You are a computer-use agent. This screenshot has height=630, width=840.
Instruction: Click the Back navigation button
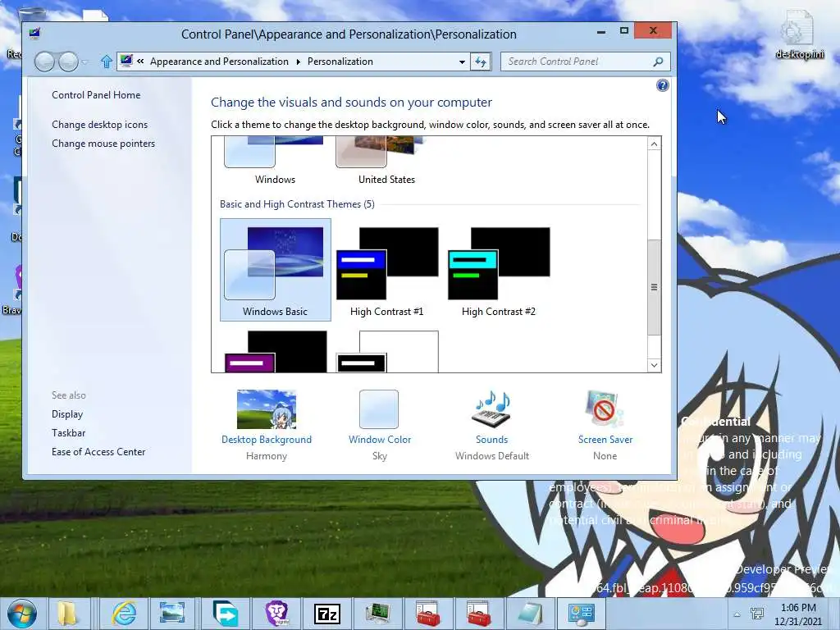[x=44, y=62]
